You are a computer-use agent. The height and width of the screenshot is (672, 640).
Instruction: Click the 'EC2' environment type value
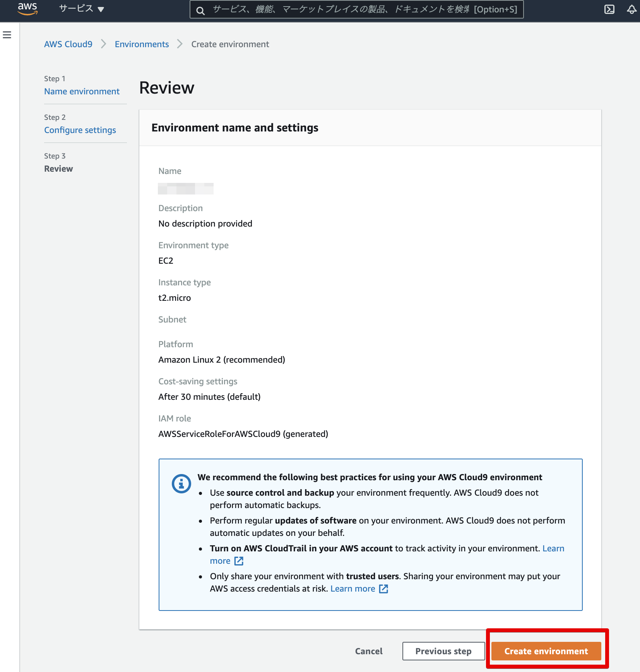pyautogui.click(x=166, y=261)
